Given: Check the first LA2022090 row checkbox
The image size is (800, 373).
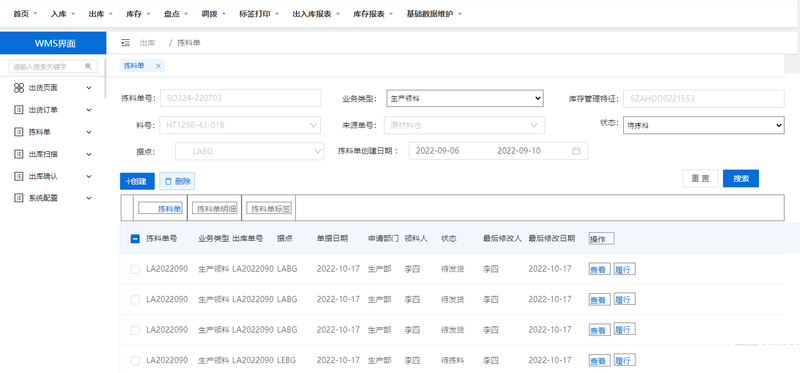Looking at the screenshot, I should (135, 269).
